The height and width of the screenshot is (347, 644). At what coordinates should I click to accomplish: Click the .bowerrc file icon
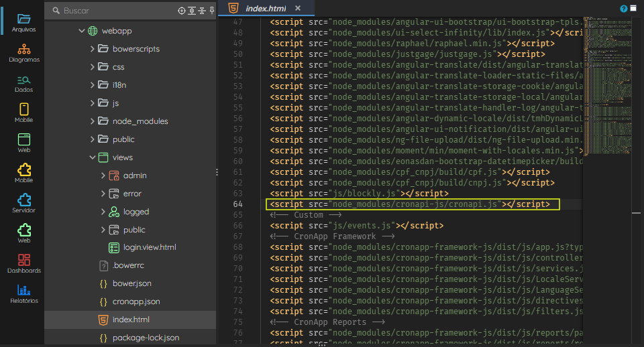click(103, 266)
